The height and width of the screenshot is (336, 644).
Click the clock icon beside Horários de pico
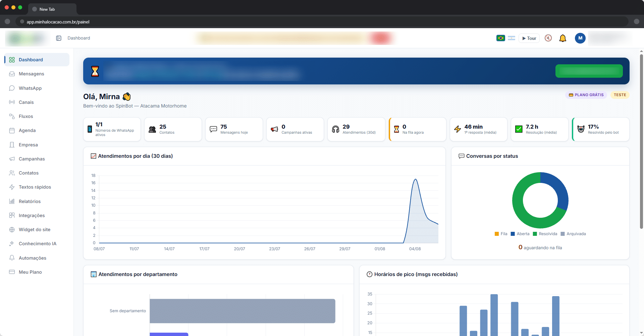click(x=370, y=274)
